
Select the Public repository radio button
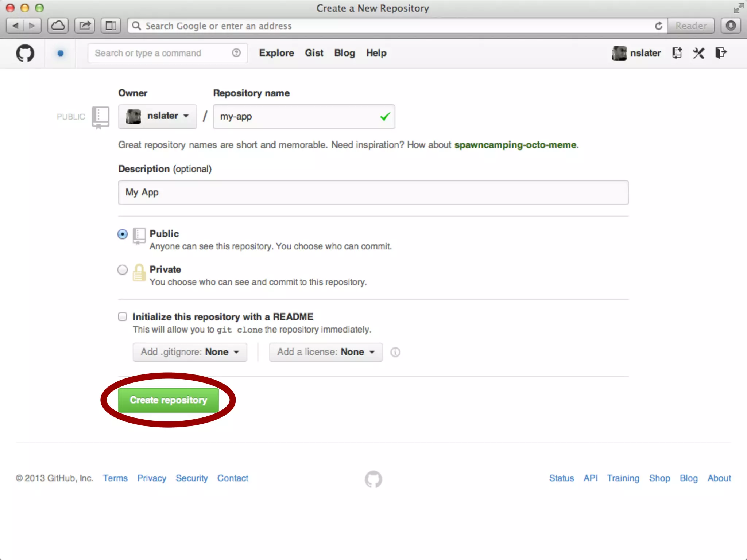[x=123, y=234]
